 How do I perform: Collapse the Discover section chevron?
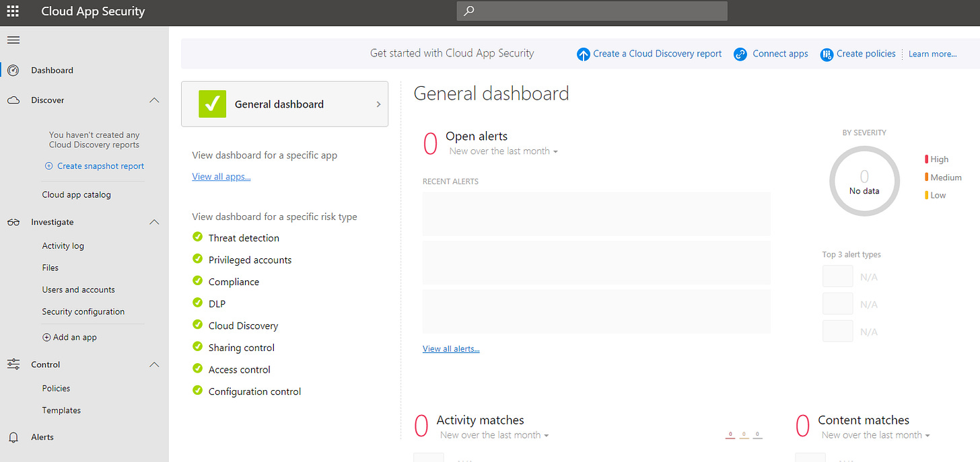click(x=154, y=100)
